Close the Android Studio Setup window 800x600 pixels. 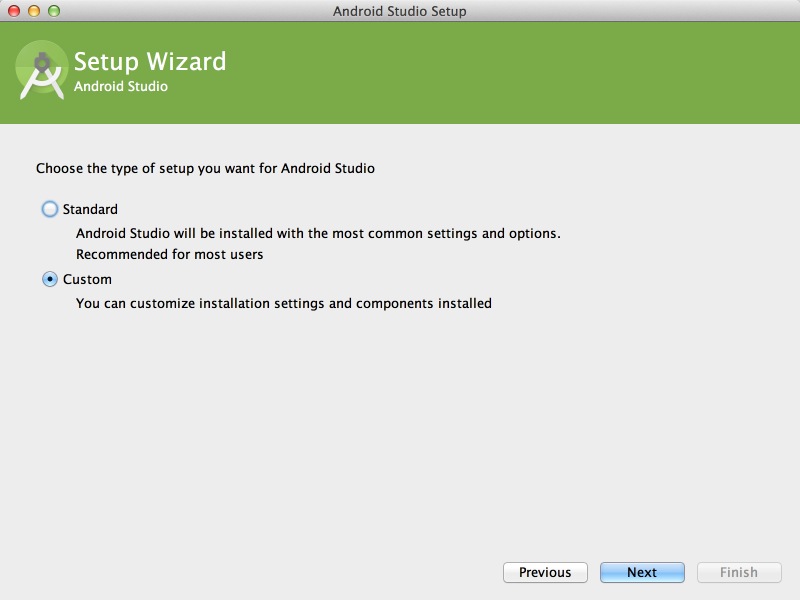[14, 11]
